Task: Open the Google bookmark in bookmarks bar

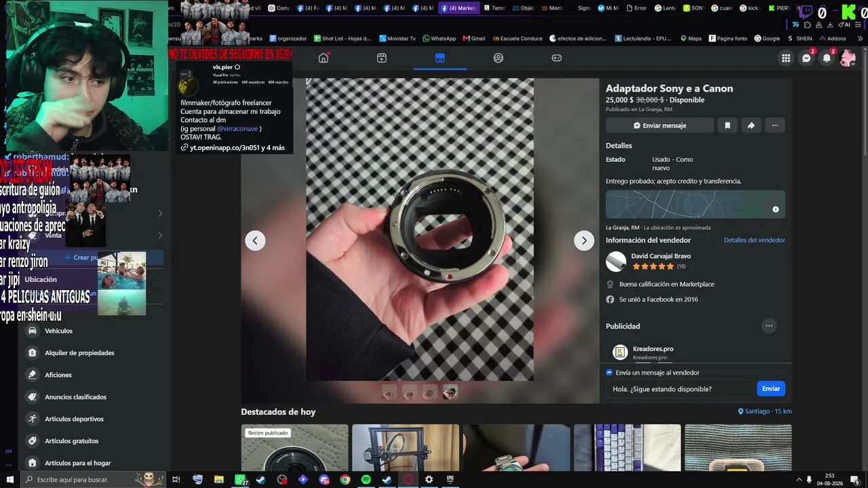Action: (x=767, y=39)
